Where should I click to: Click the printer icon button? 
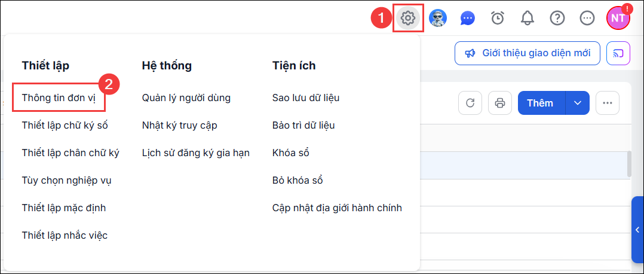point(500,103)
